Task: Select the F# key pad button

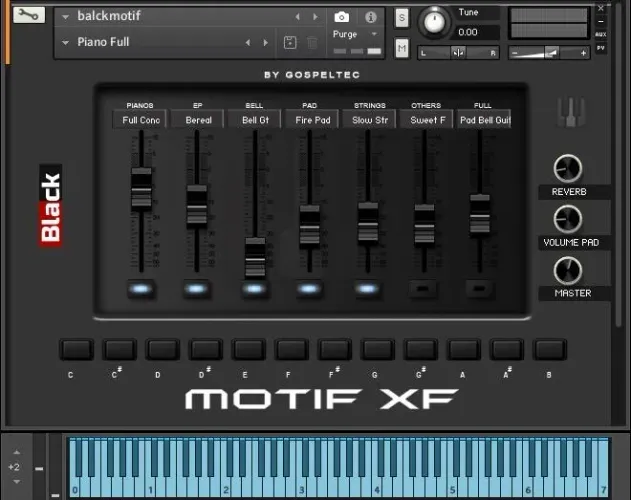Action: 334,349
